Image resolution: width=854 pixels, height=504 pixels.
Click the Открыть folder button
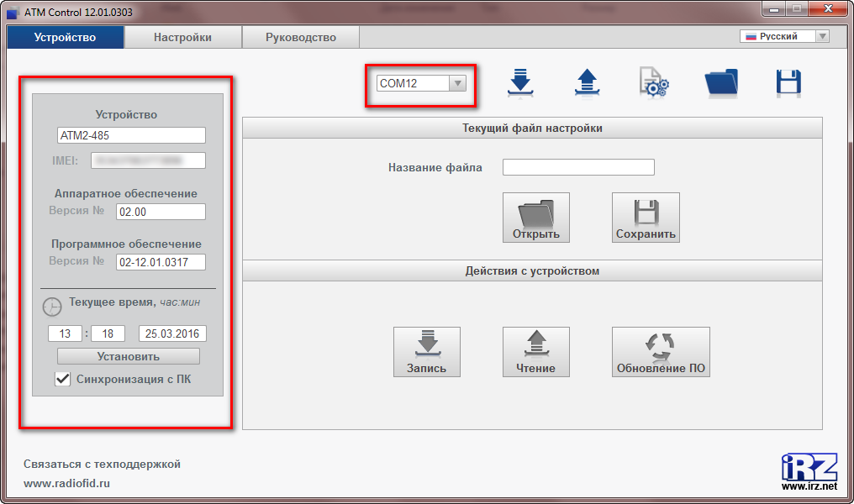(536, 217)
